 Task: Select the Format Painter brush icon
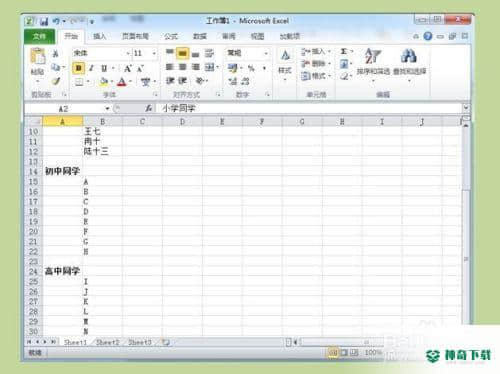pyautogui.click(x=56, y=81)
